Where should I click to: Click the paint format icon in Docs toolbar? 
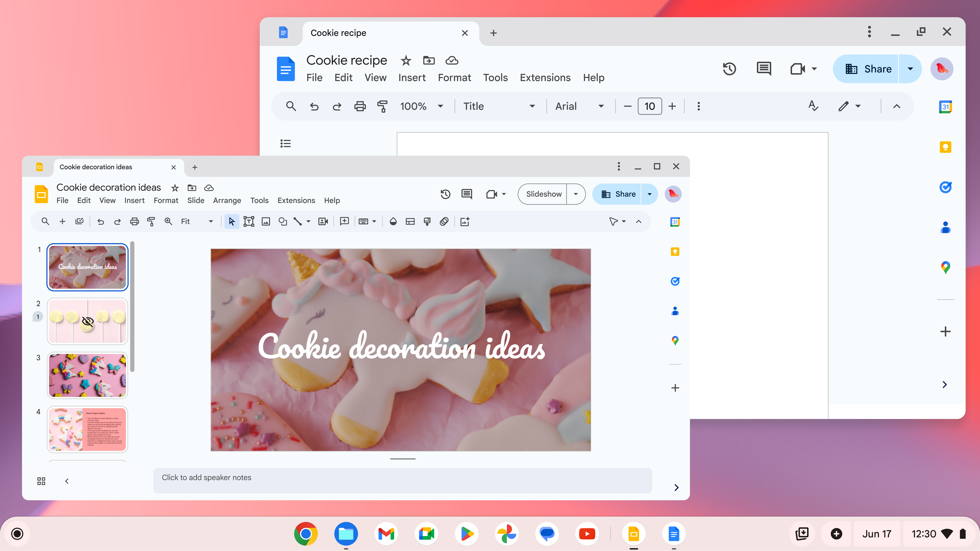tap(382, 106)
